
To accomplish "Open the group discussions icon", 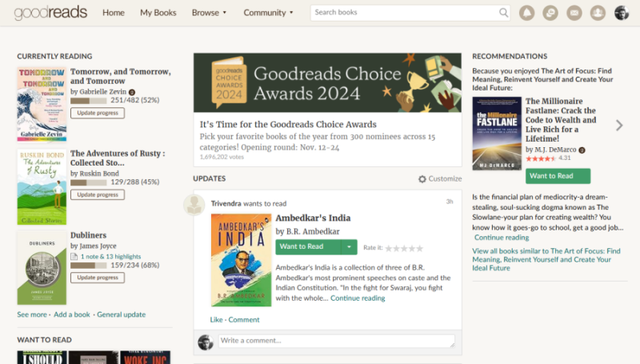I will pyautogui.click(x=550, y=13).
